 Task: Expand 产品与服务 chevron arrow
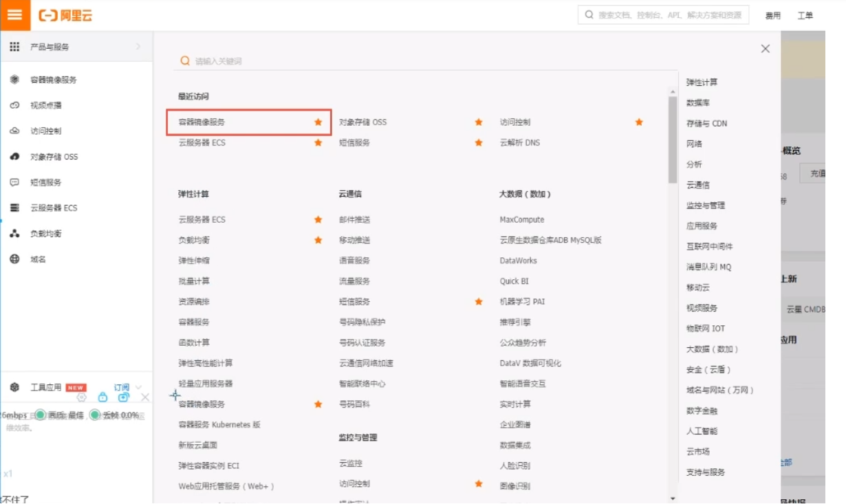[138, 47]
